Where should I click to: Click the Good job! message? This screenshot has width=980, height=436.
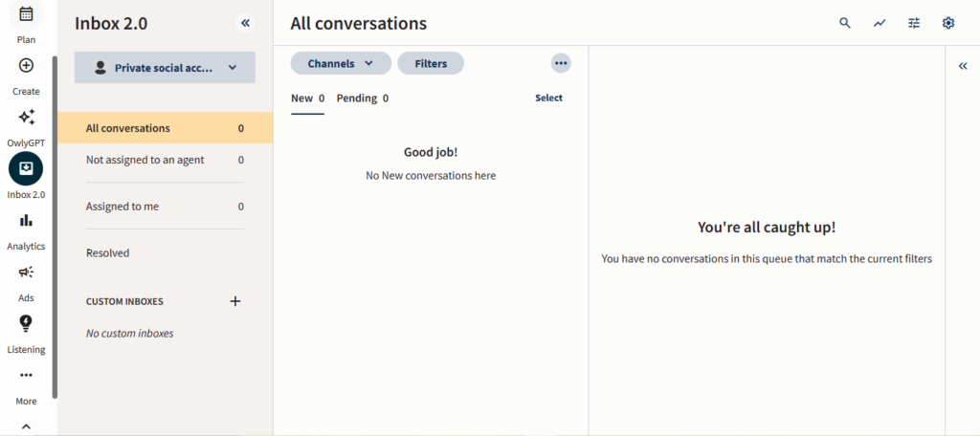pyautogui.click(x=431, y=152)
